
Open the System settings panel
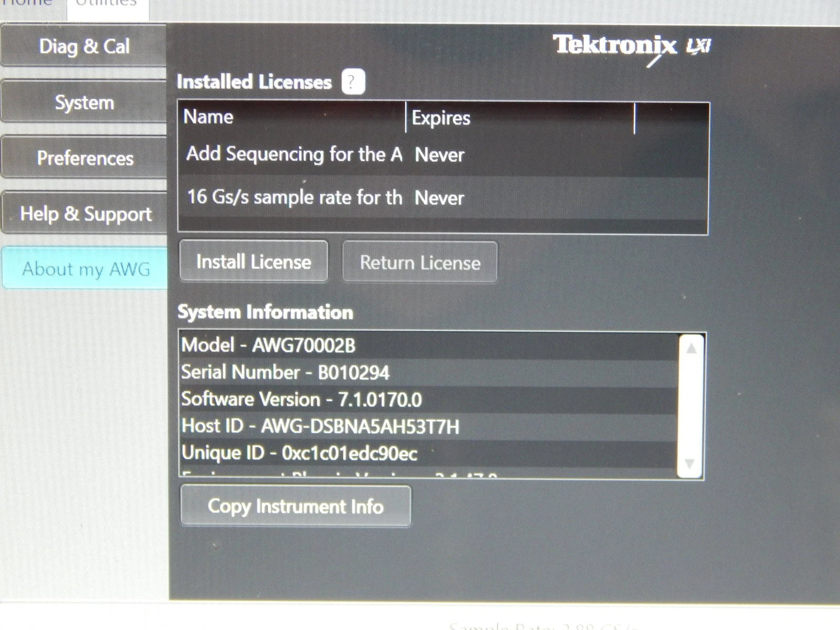(83, 103)
